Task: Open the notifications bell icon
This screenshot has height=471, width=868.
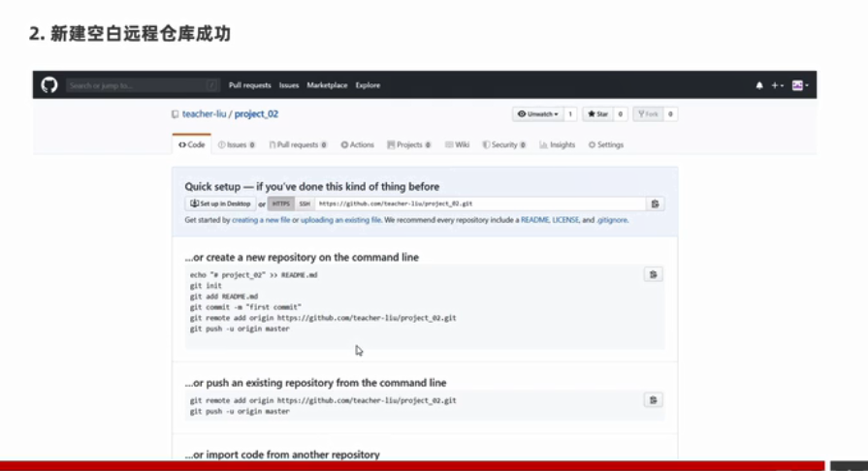Action: pyautogui.click(x=759, y=85)
